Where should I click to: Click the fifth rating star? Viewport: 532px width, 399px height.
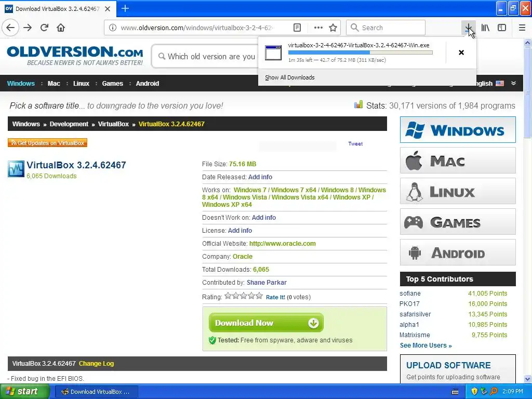coord(259,296)
